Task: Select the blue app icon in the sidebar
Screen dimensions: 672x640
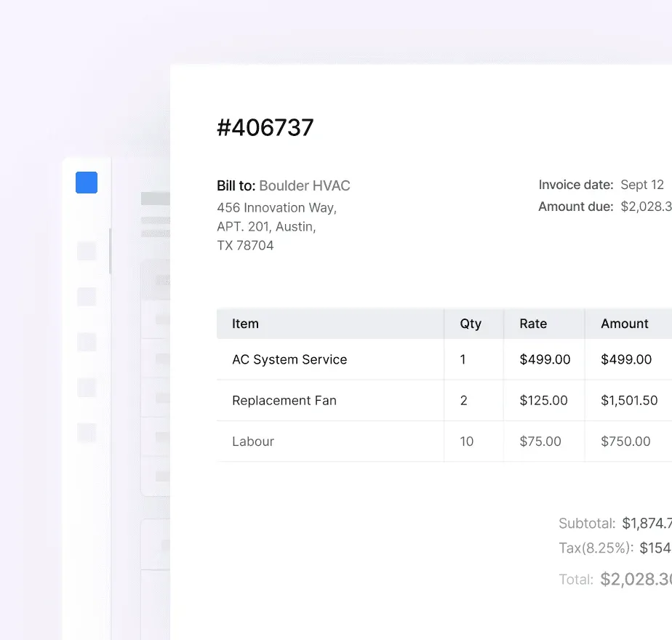Action: tap(86, 183)
